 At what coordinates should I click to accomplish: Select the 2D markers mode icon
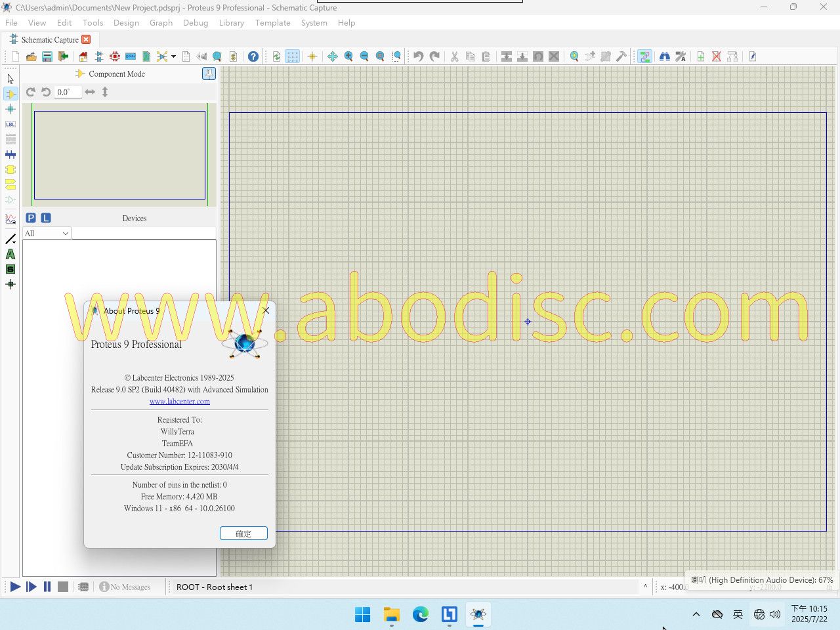point(10,284)
